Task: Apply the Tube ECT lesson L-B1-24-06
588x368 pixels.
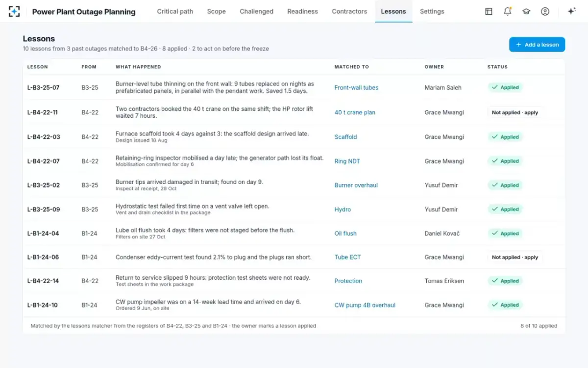Action: click(515, 257)
